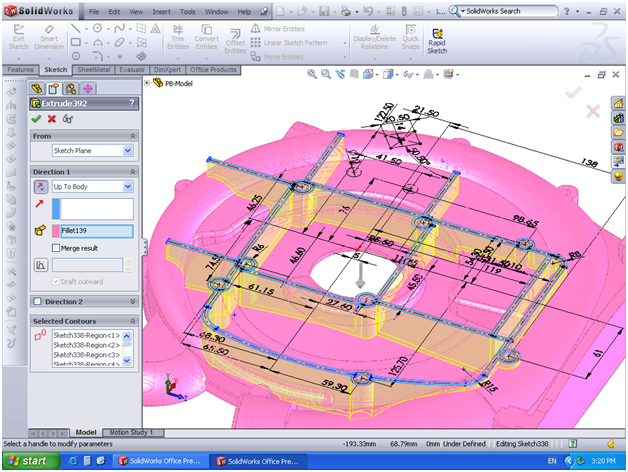Open the Tools menu
628x472 pixels.
pyautogui.click(x=187, y=12)
